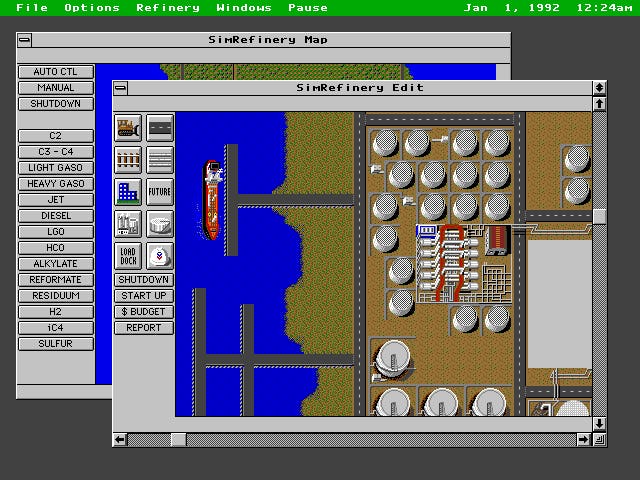Click the horizontal scrollbar thumb

click(x=178, y=439)
